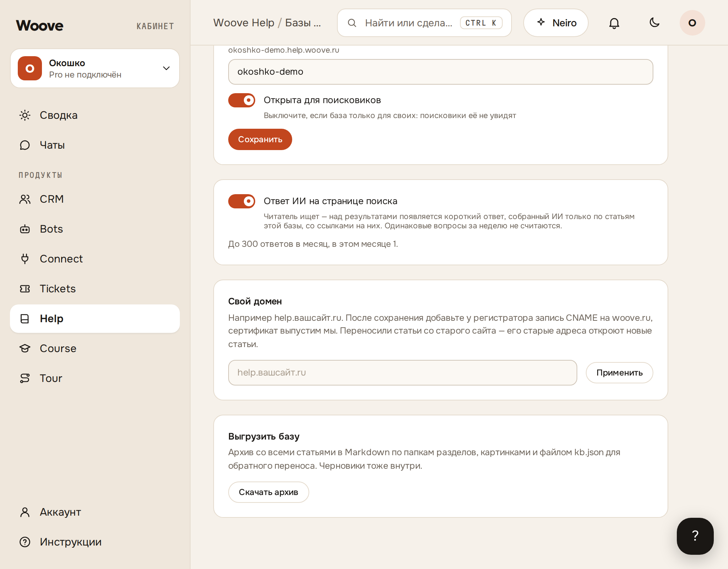Open Инструкции page

pos(95,542)
